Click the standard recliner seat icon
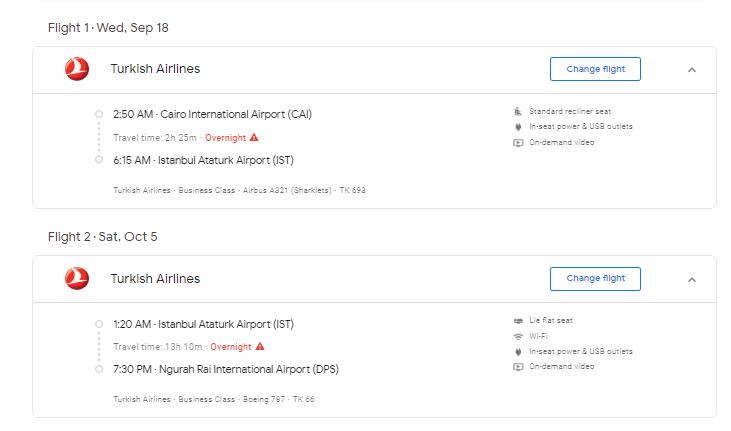The image size is (731, 431). pyautogui.click(x=517, y=111)
